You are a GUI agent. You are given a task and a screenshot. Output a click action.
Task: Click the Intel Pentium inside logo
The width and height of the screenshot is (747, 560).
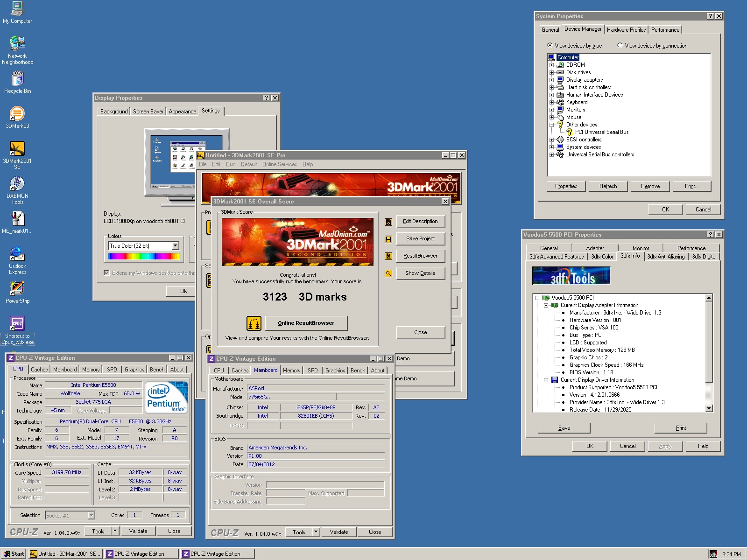click(167, 397)
